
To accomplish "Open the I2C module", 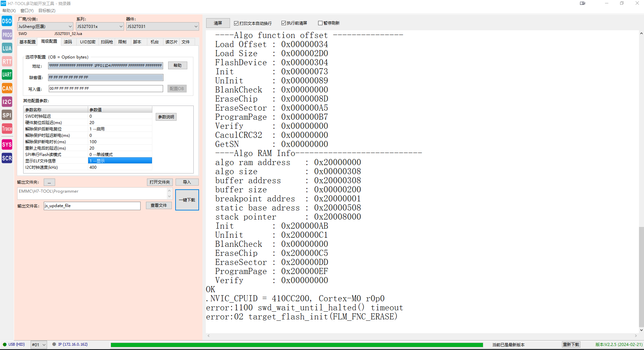I will pos(7,102).
